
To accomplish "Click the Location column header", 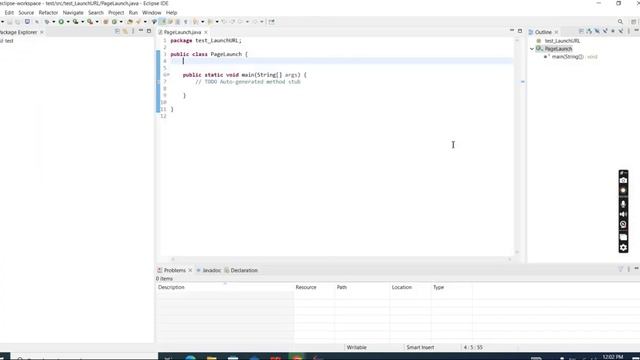I will tap(410, 287).
